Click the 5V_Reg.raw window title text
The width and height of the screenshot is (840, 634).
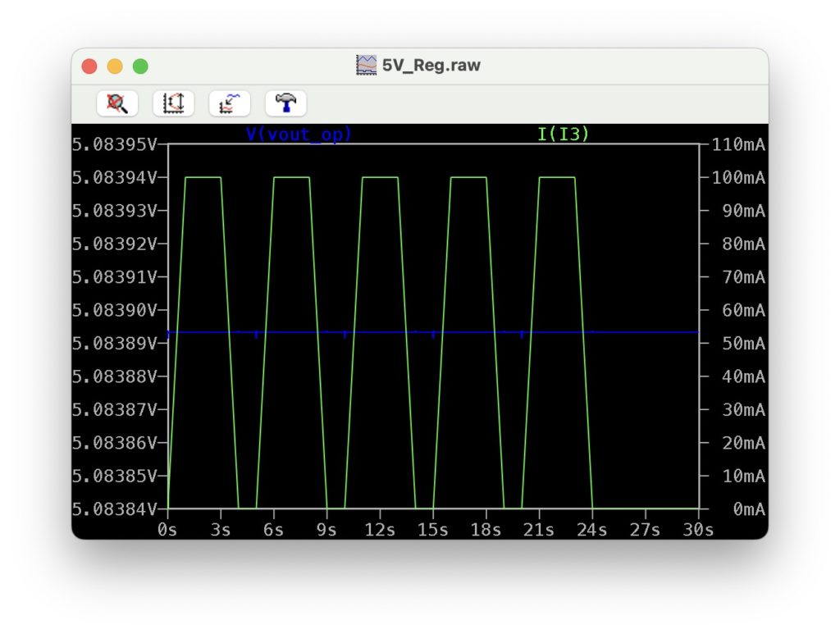(x=431, y=66)
